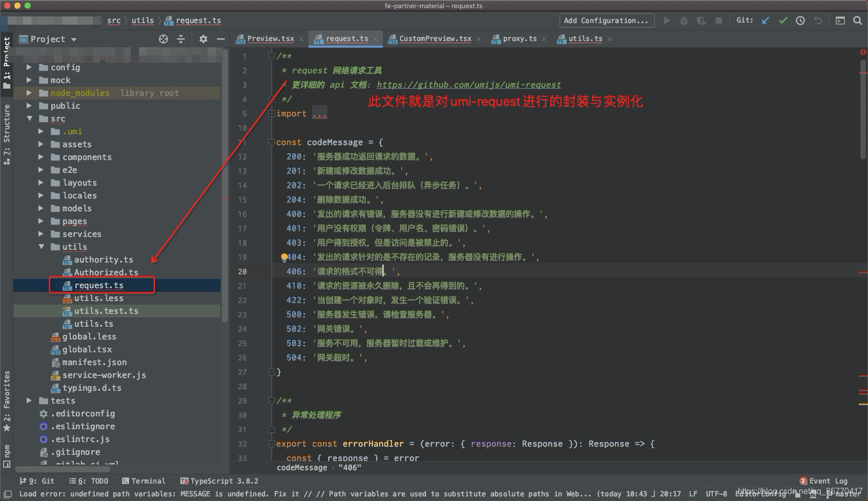Switch to the proxy.ts tab
The image size is (868, 501).
click(x=519, y=38)
